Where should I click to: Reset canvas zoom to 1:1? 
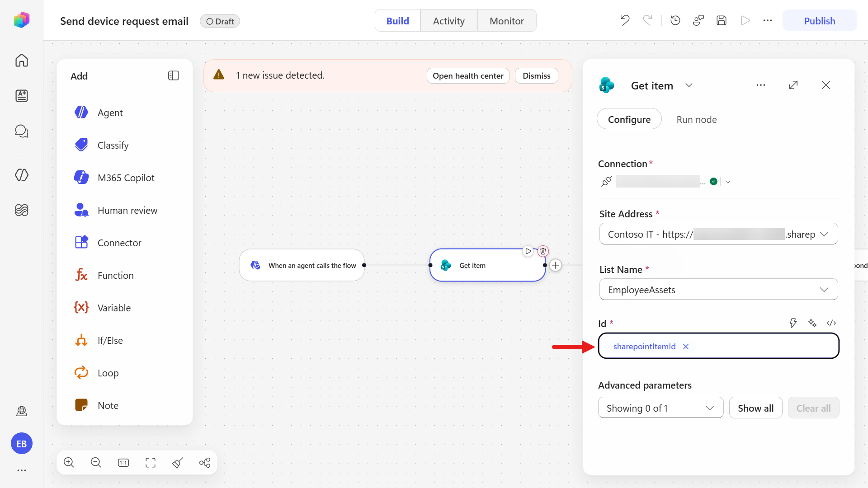pyautogui.click(x=123, y=462)
